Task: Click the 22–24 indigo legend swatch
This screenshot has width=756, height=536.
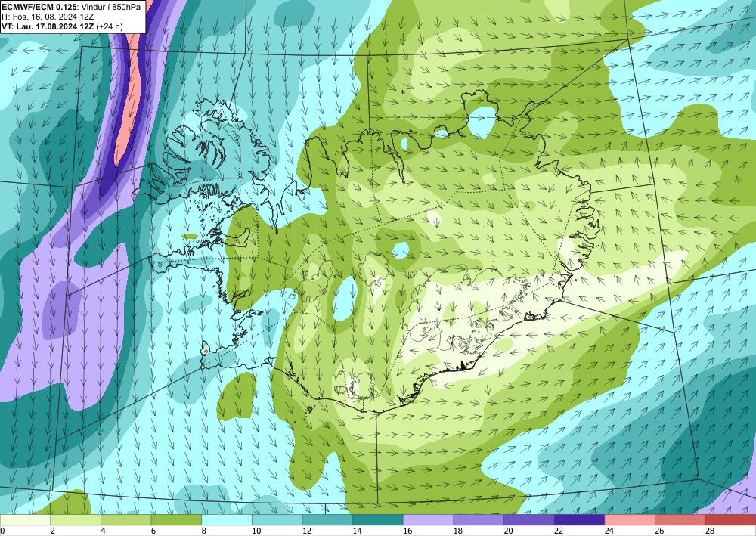Action: [x=579, y=519]
